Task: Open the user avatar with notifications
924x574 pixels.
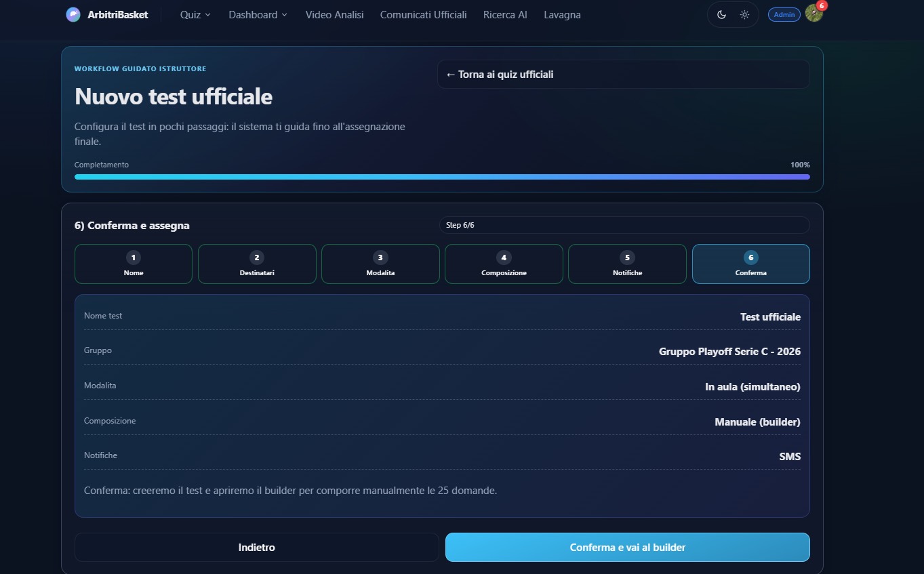Action: 813,14
